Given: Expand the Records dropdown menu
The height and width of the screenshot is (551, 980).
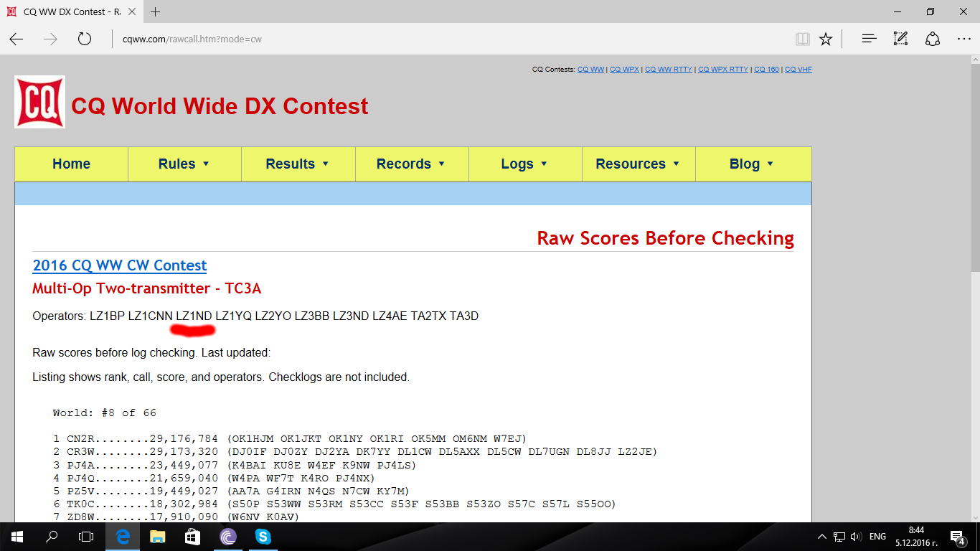Looking at the screenshot, I should pyautogui.click(x=411, y=164).
